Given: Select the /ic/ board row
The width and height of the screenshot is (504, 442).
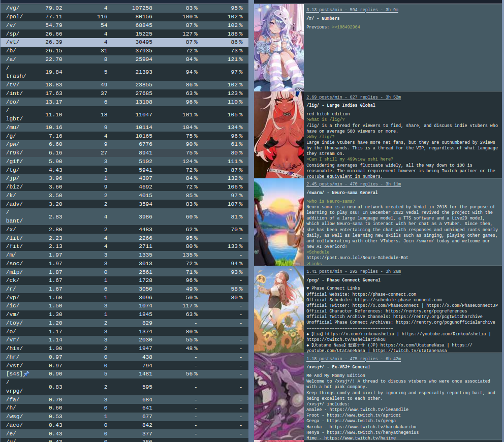Looking at the screenshot, I should (x=124, y=306).
